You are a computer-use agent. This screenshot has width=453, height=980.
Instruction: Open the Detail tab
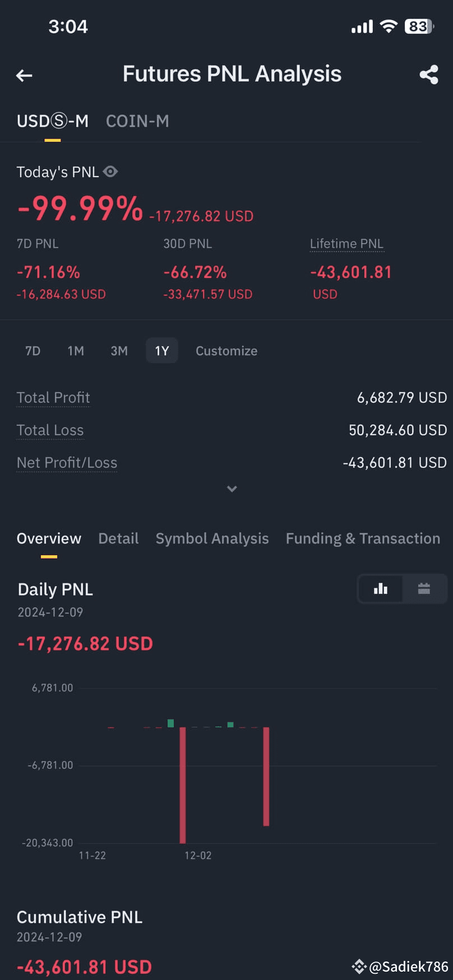click(x=118, y=538)
